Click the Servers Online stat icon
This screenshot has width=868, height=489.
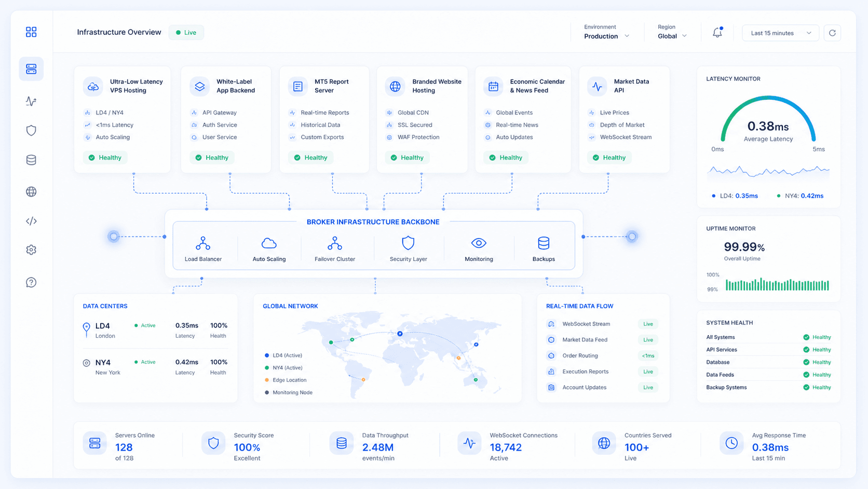94,443
